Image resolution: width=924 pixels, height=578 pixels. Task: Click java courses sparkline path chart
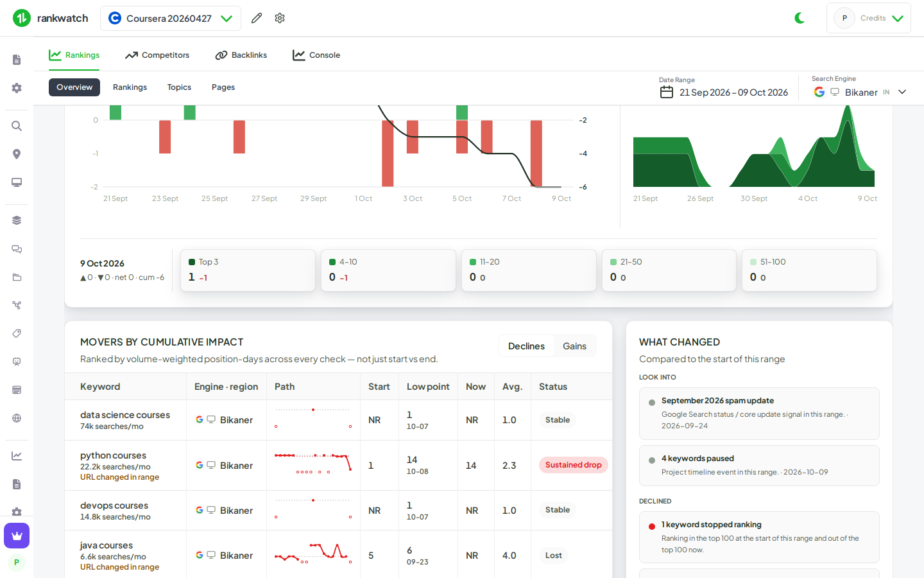[313, 553]
